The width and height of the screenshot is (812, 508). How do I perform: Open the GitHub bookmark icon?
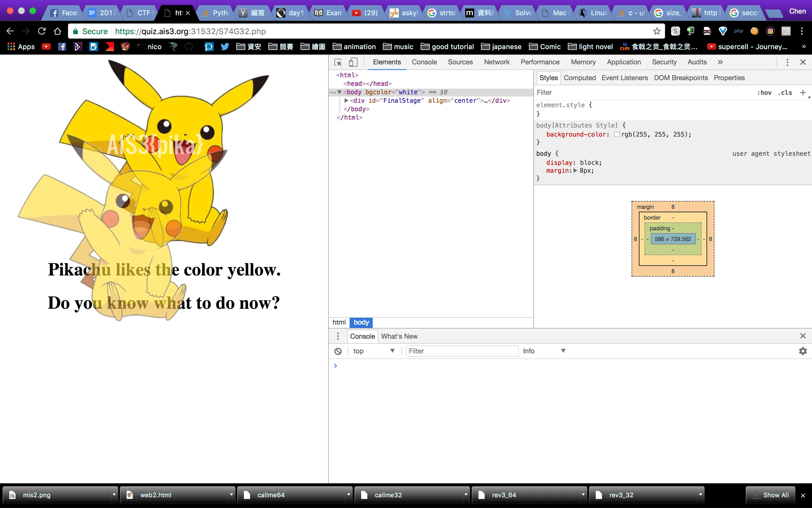189,47
